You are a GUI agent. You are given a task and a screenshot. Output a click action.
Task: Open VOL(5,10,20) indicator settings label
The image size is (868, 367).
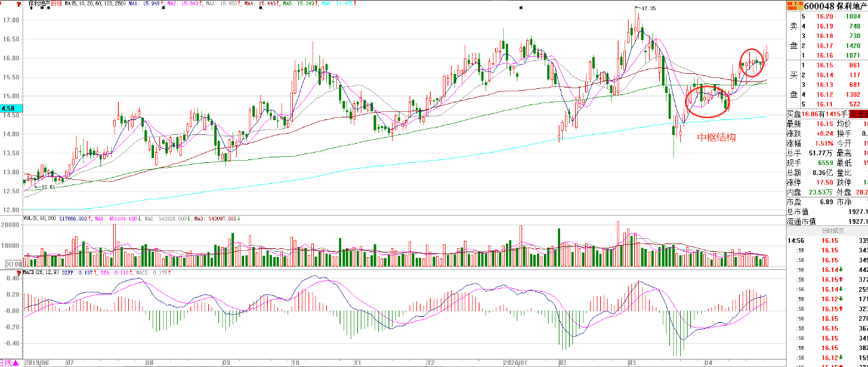click(x=39, y=218)
